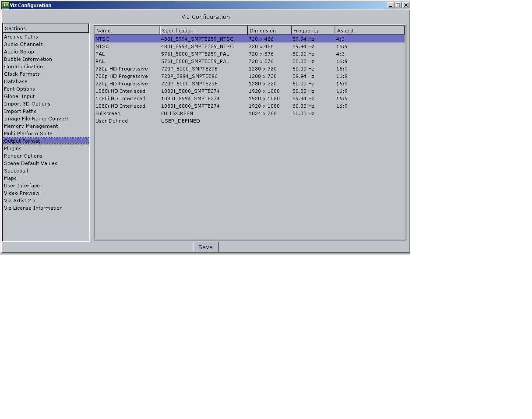Screen dimensions: 532x419
Task: Select the Output Format section
Action: pyautogui.click(x=21, y=141)
